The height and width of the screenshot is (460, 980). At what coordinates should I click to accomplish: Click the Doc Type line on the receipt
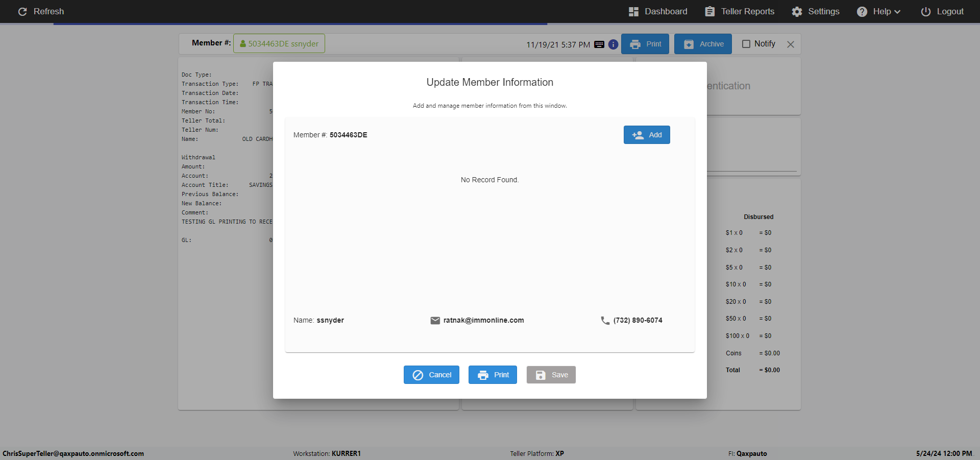click(197, 75)
